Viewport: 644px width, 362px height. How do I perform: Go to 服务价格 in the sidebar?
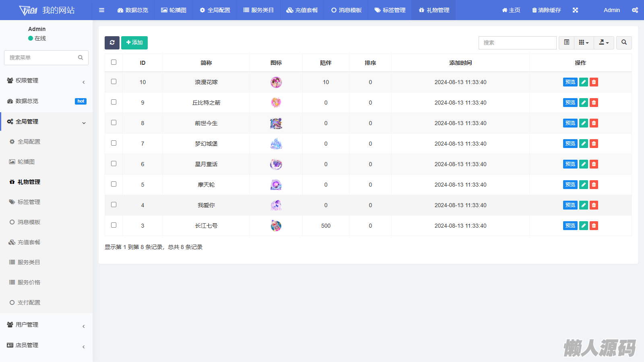point(29,282)
